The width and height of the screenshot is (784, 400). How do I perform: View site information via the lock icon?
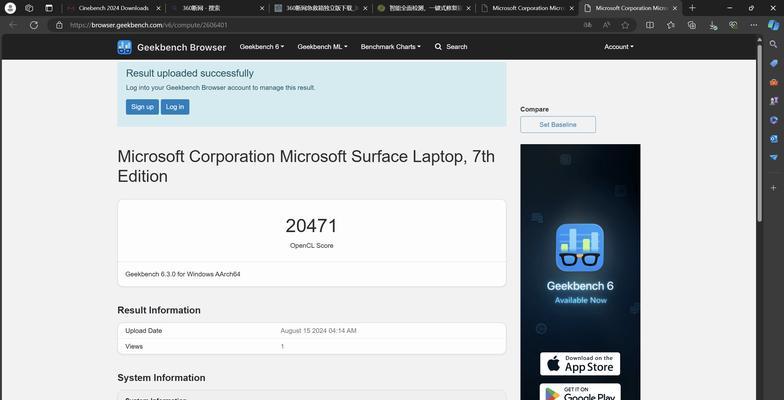click(60, 25)
